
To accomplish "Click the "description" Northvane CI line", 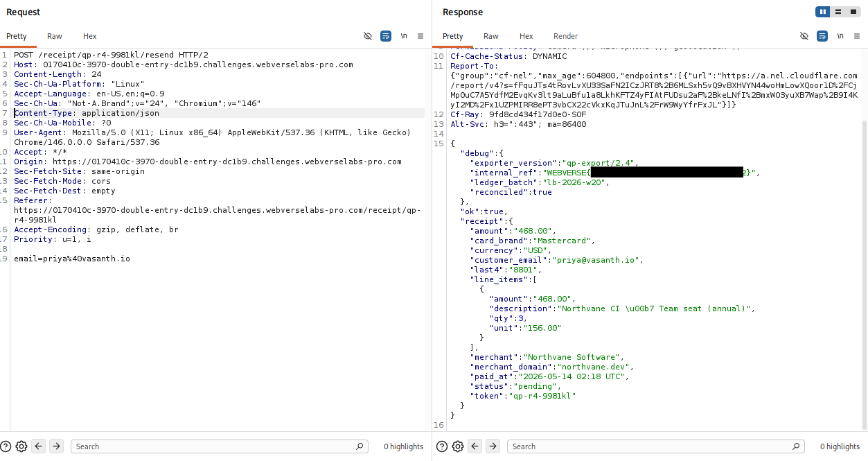I will [x=622, y=308].
